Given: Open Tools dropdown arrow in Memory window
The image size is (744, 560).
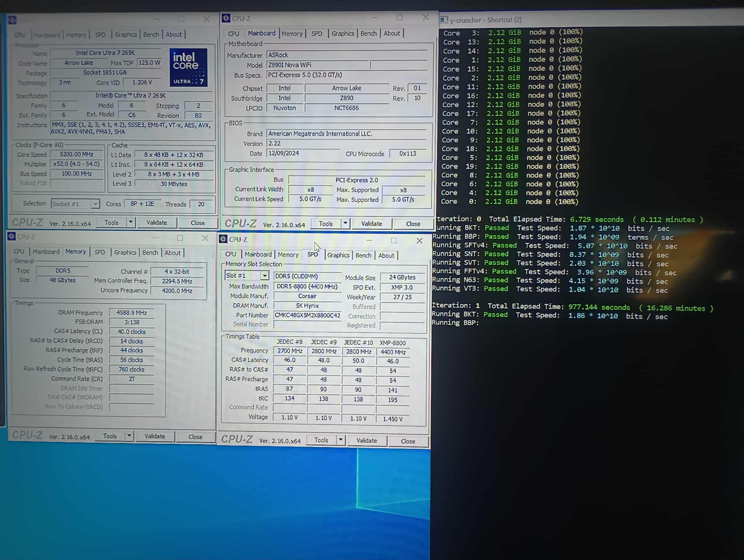Looking at the screenshot, I should 129,436.
